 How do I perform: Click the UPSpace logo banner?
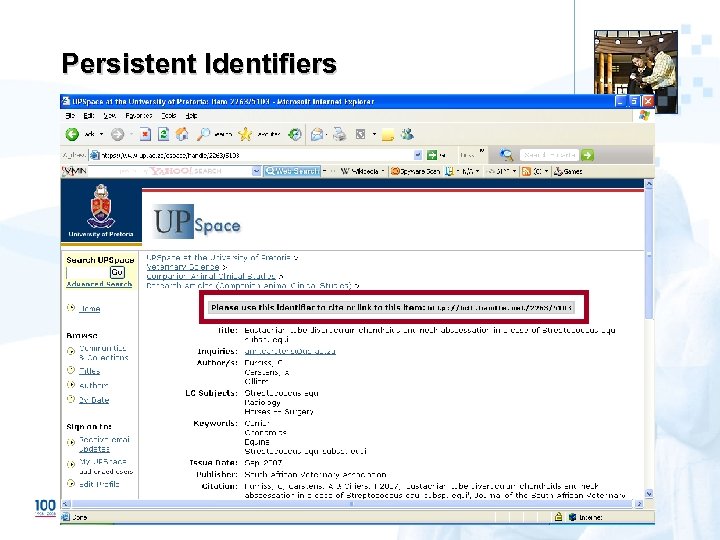point(197,222)
